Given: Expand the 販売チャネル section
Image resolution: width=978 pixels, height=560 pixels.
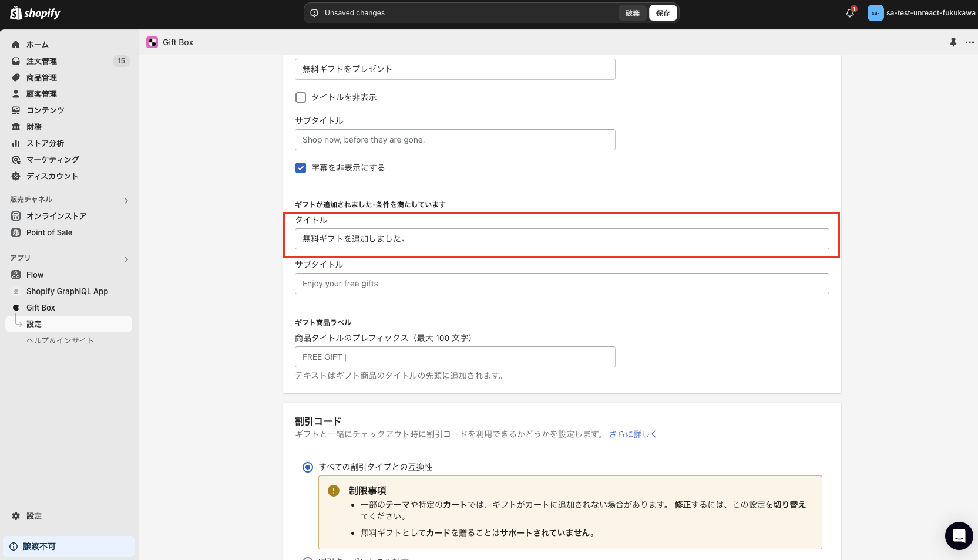Looking at the screenshot, I should click(x=126, y=200).
